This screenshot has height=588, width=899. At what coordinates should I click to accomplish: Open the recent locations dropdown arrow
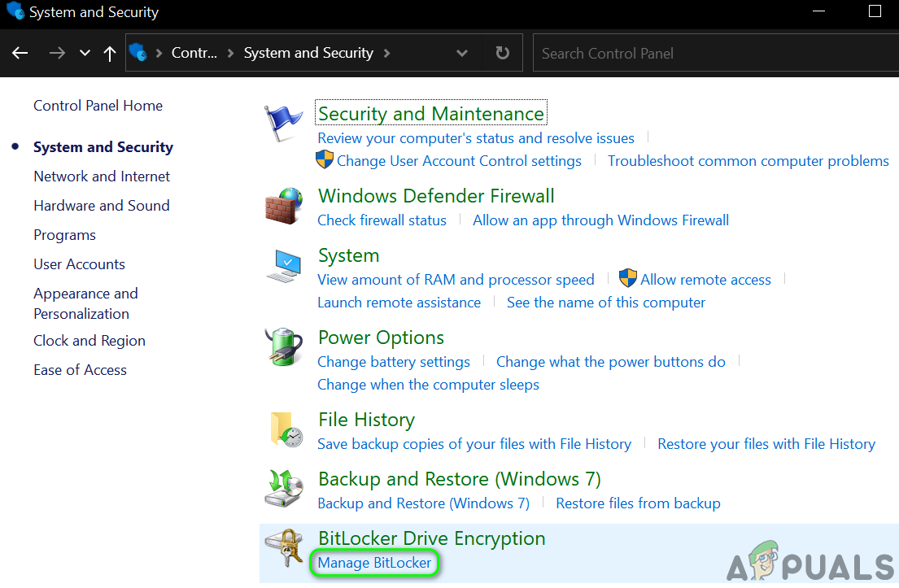[85, 53]
